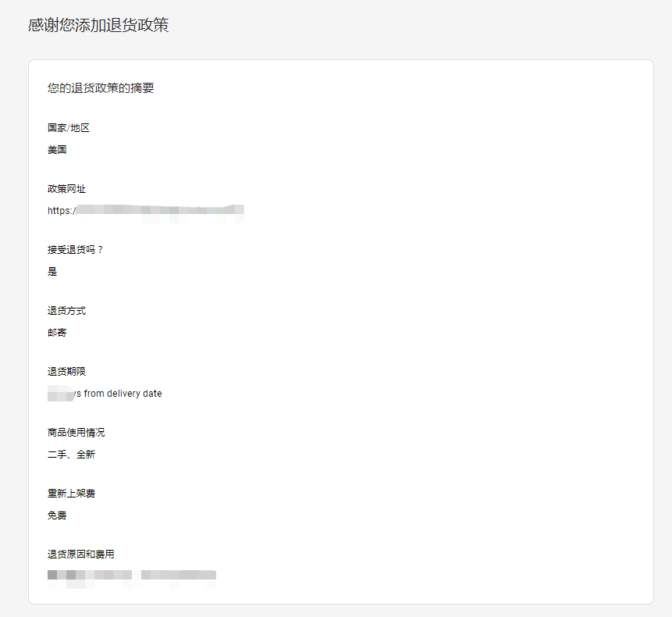Click the redacted return reasons value
The image size is (672, 617).
[131, 575]
